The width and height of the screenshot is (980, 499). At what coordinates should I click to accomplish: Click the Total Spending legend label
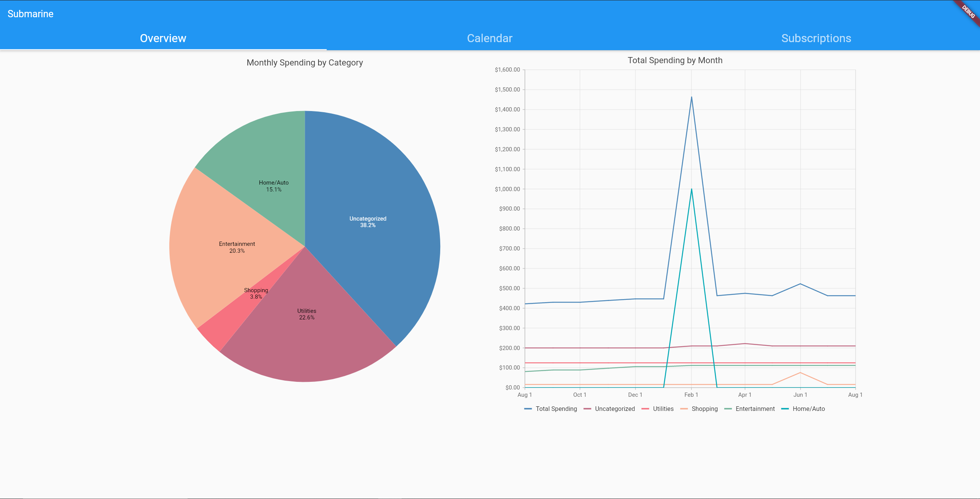pyautogui.click(x=556, y=409)
